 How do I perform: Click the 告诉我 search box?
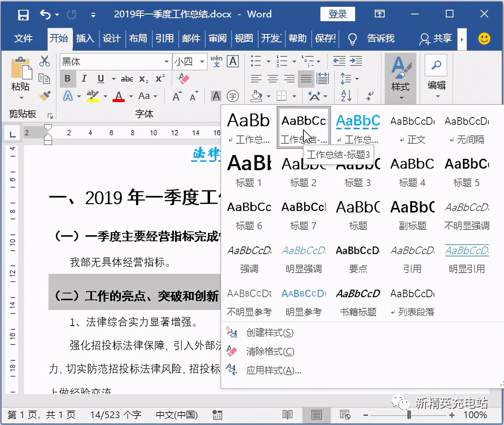point(380,38)
